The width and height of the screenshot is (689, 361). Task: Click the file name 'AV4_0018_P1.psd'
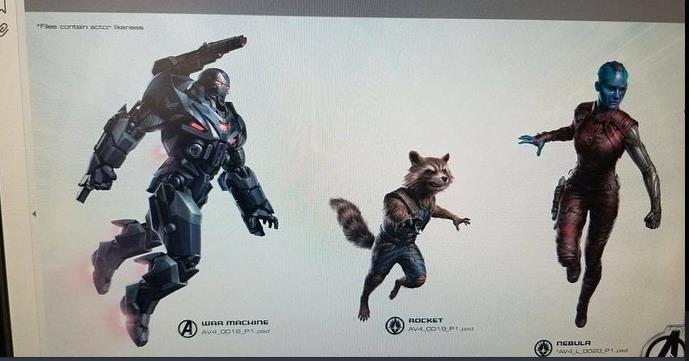click(236, 332)
